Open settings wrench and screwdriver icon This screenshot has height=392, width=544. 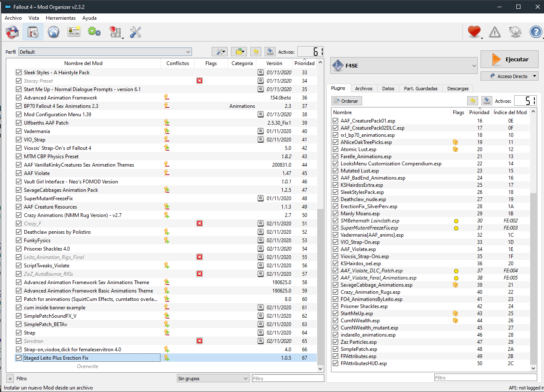tap(135, 32)
